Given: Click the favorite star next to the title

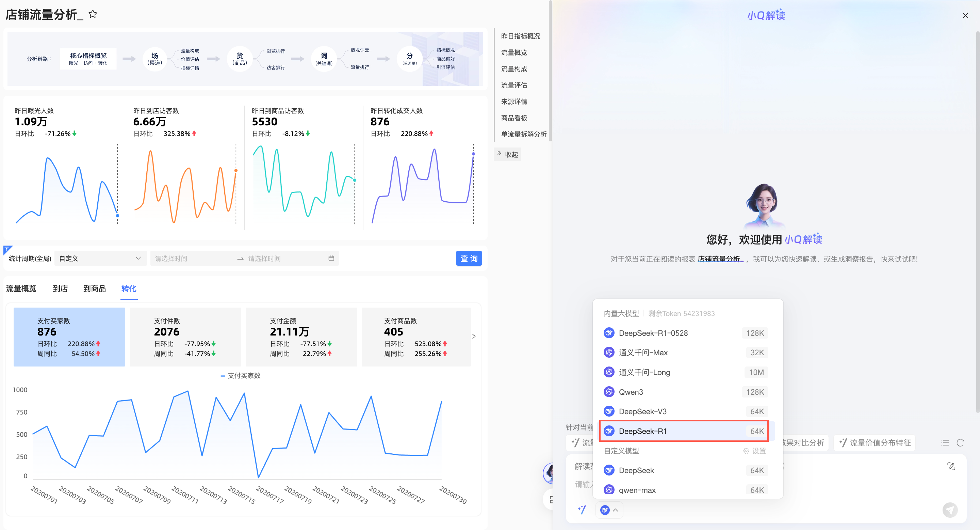Looking at the screenshot, I should [x=93, y=14].
